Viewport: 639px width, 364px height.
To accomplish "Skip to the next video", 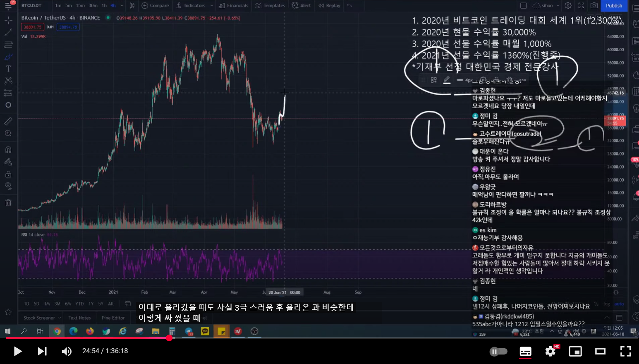I will (42, 351).
